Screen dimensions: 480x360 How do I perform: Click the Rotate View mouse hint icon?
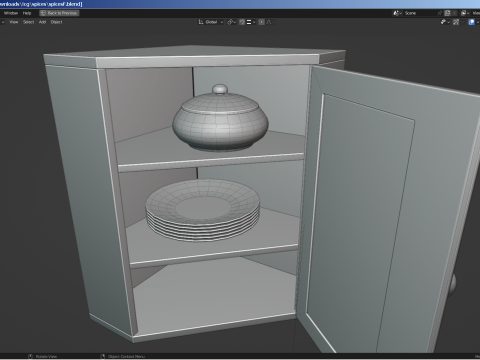point(30,356)
